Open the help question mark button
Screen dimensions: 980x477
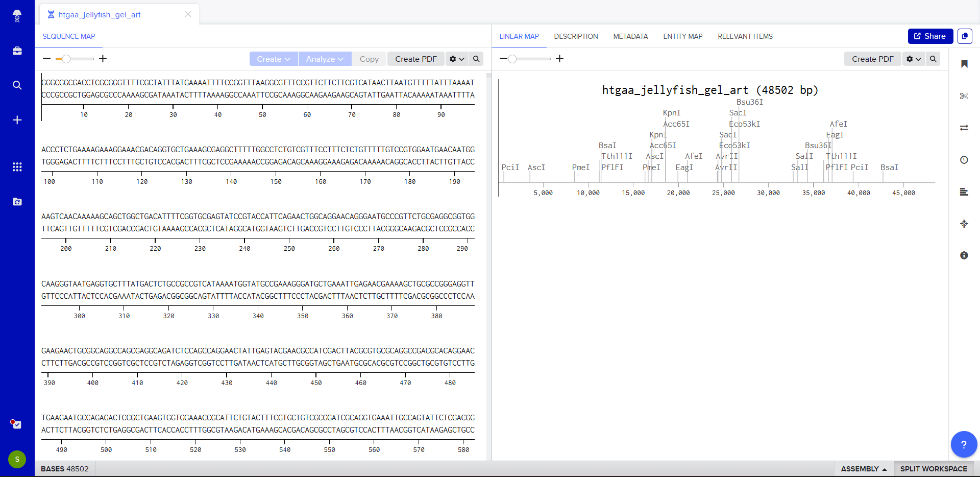click(963, 444)
